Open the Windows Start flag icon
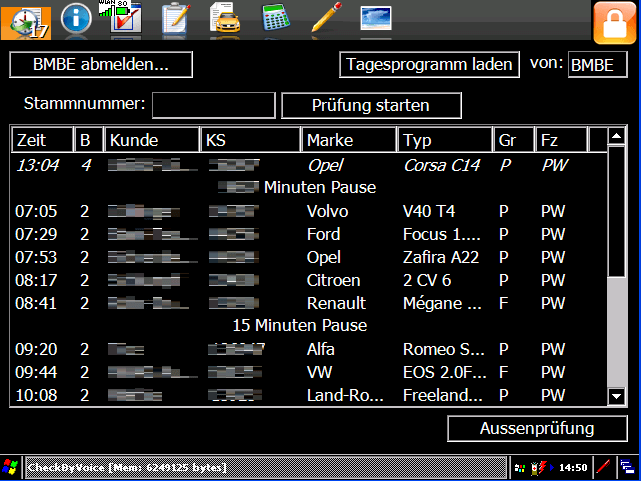Screen dimensions: 641x481 click(10, 467)
